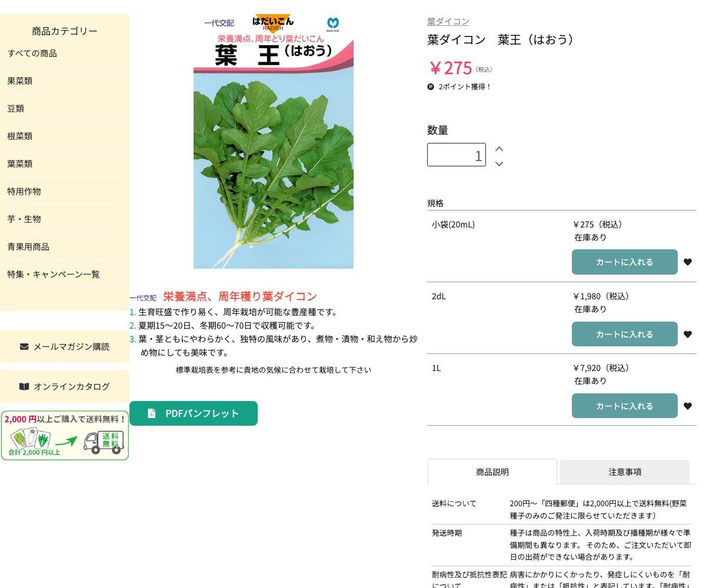Click the P point icon near 2ポイント獲得
This screenshot has width=706, height=588.
[x=431, y=86]
